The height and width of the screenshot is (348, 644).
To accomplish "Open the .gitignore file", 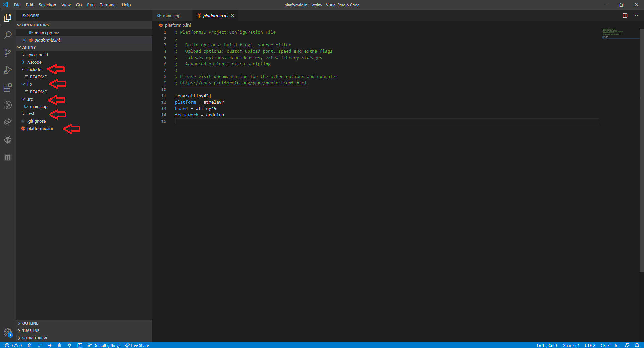I will (84, 121).
